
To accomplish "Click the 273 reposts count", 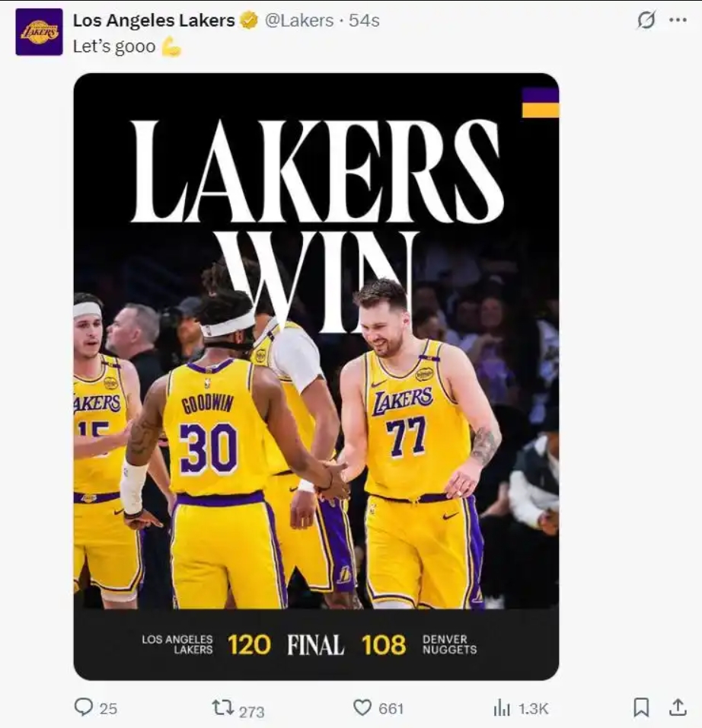I will (x=251, y=711).
